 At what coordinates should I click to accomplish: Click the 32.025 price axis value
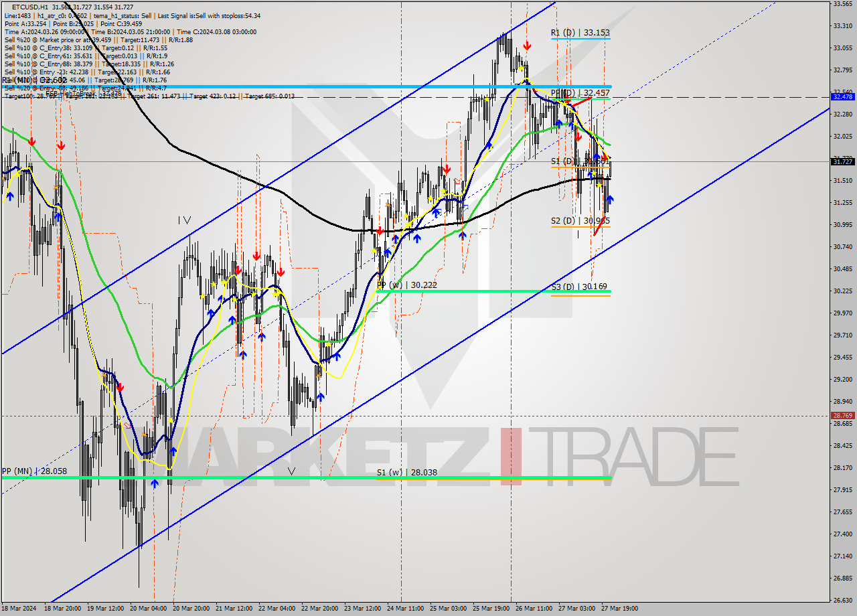[x=842, y=136]
